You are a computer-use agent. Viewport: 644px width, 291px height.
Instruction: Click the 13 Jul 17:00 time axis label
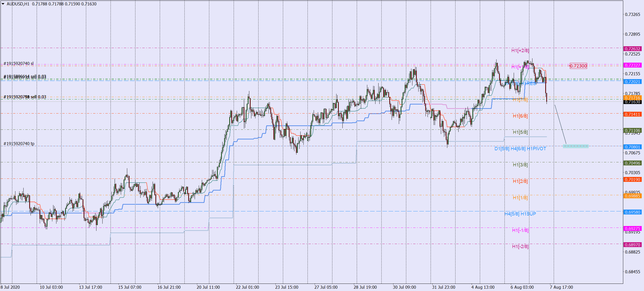pos(91,287)
